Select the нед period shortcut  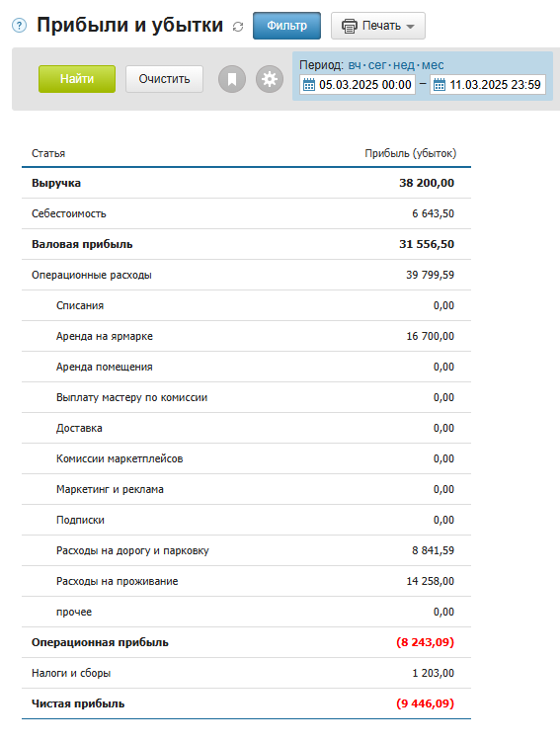point(404,65)
